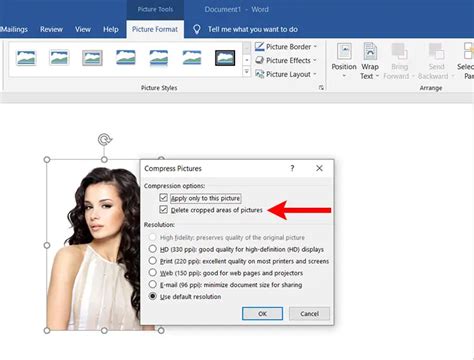Screen dimensions: 474x360
Task: Select the black framed picture style thumbnail
Action: point(225,58)
